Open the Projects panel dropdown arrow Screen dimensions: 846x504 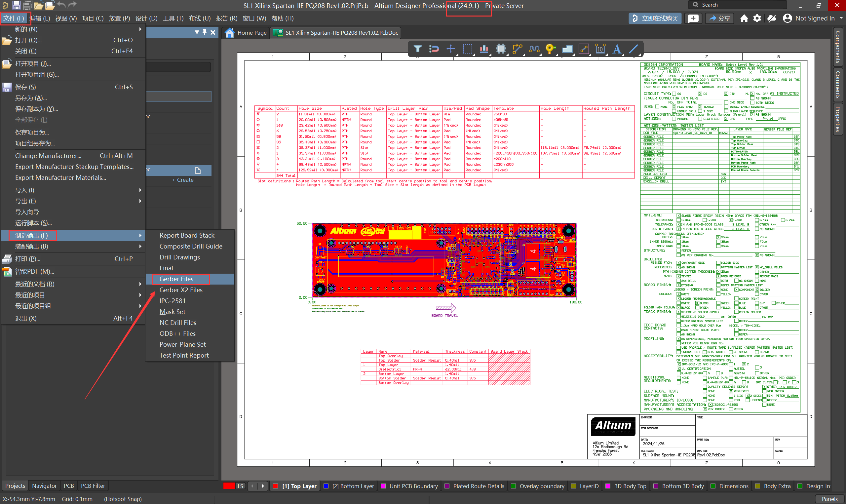pyautogui.click(x=197, y=32)
